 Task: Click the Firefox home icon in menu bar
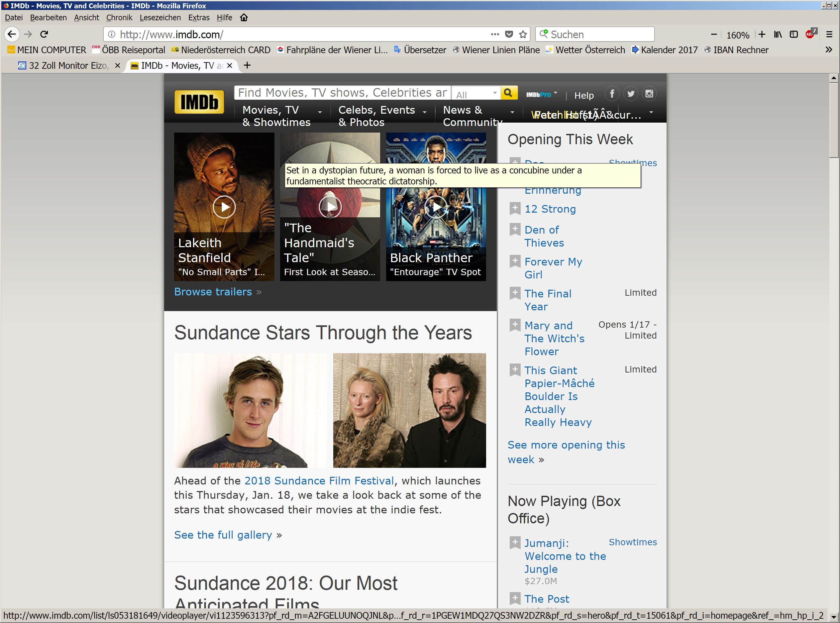pos(244,17)
